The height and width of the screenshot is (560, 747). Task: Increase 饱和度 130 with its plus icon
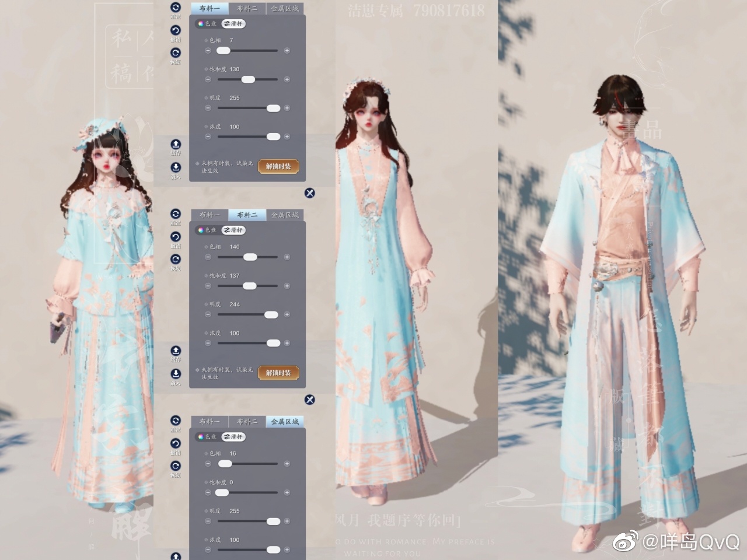pyautogui.click(x=287, y=79)
